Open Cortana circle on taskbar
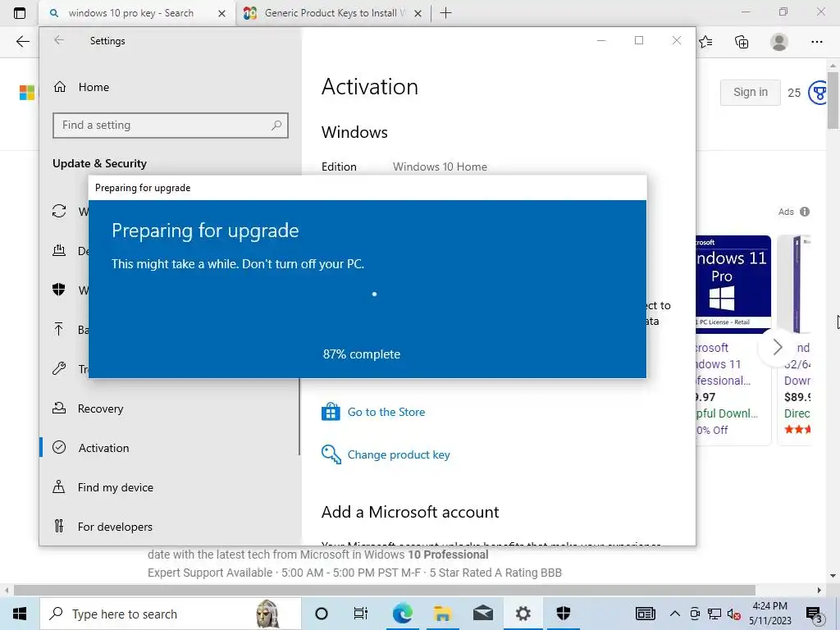This screenshot has height=630, width=840. point(322,614)
